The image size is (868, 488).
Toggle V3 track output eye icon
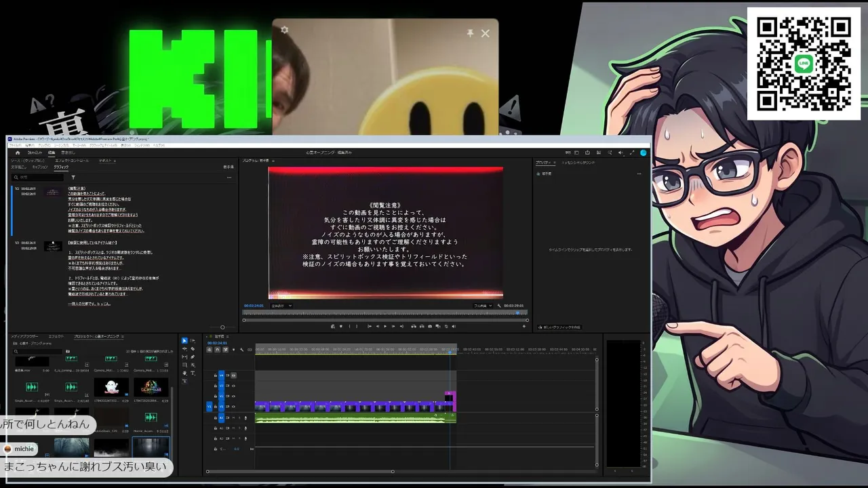(233, 386)
